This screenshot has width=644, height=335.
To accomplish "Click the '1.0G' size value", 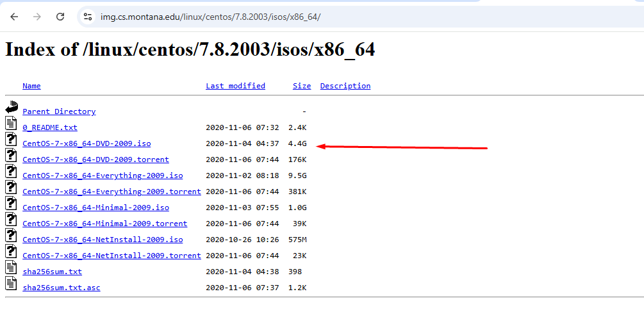I will (x=297, y=208).
